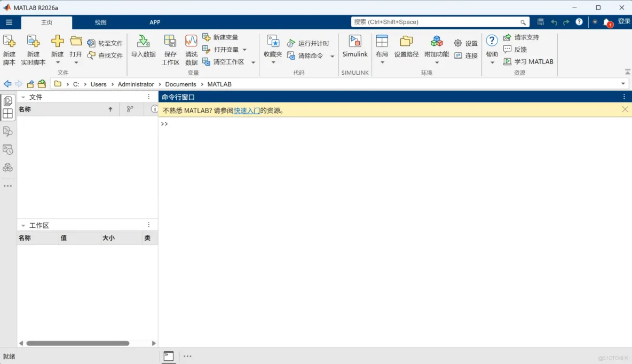Switch to the APP tab

point(155,22)
